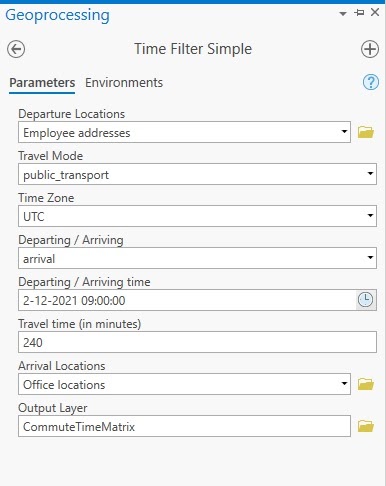
Task: Open the Geoprocessing pane options menu arrow
Action: [343, 14]
